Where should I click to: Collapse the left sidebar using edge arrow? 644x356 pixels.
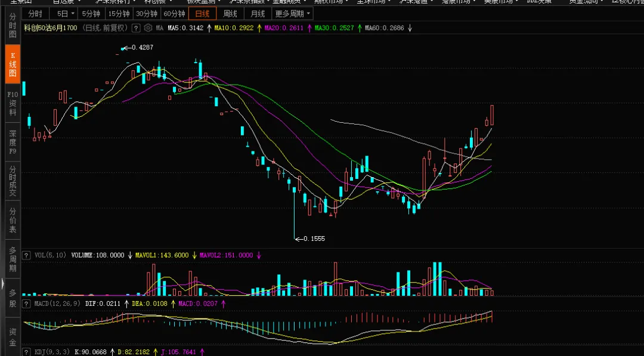point(2,283)
